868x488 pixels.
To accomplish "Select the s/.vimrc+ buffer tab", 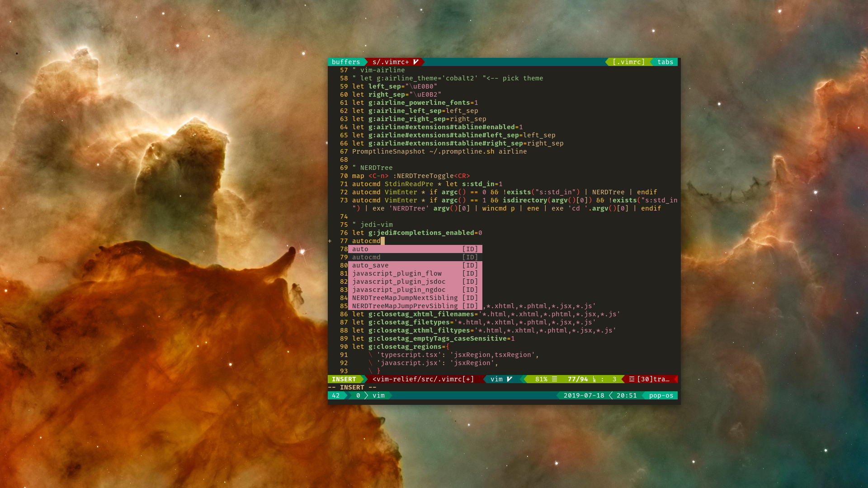I will (391, 62).
